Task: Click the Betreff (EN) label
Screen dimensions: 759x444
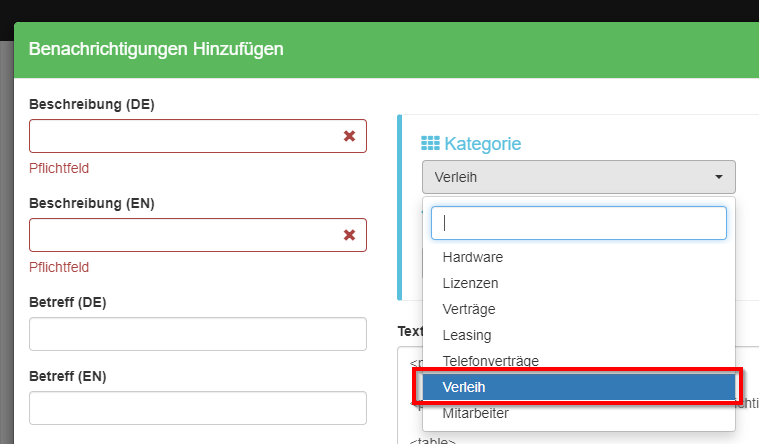Action: tap(68, 377)
